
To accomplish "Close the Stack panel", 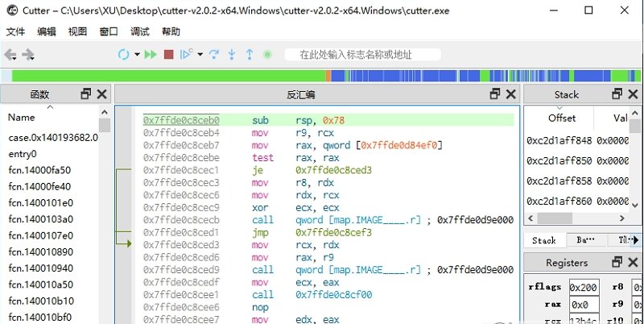I will pos(634,94).
